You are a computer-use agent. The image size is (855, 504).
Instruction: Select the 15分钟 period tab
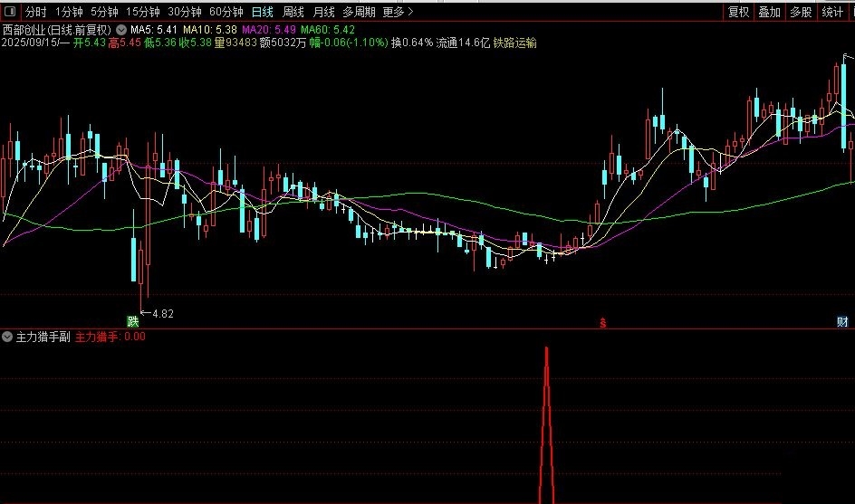[143, 12]
